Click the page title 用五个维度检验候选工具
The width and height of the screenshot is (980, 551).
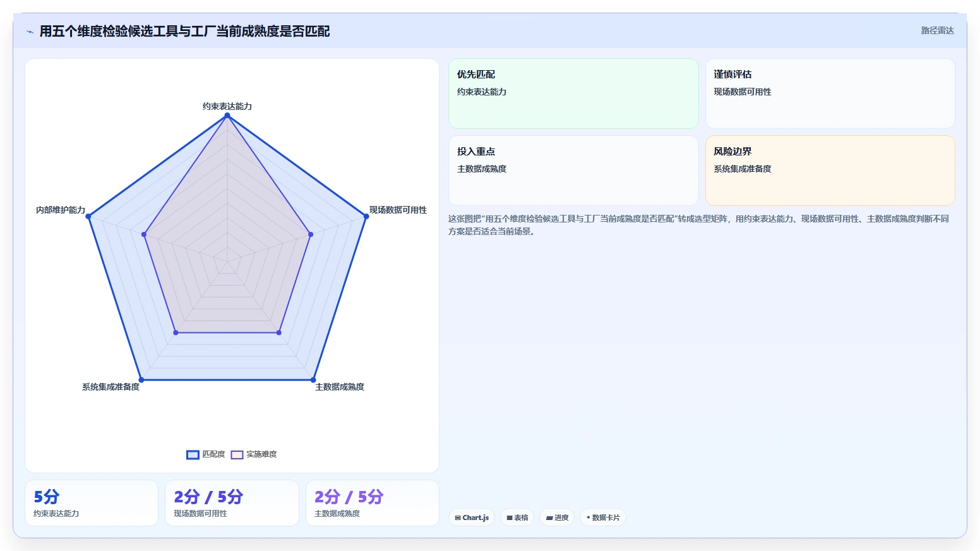pos(184,31)
